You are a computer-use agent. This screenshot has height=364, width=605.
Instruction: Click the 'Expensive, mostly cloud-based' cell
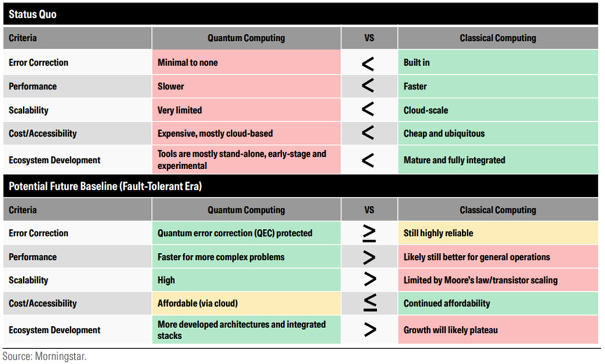coord(246,133)
